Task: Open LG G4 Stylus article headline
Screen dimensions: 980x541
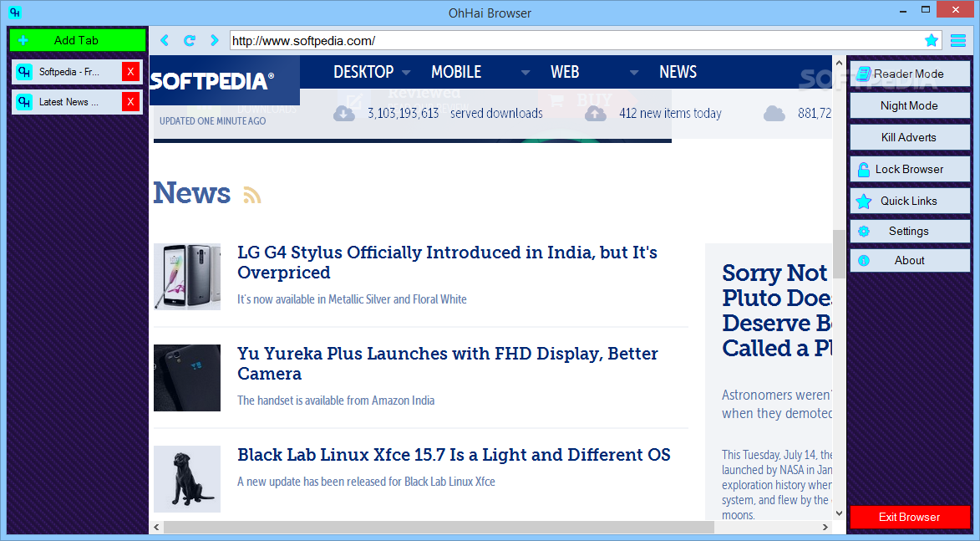Action: 448,262
